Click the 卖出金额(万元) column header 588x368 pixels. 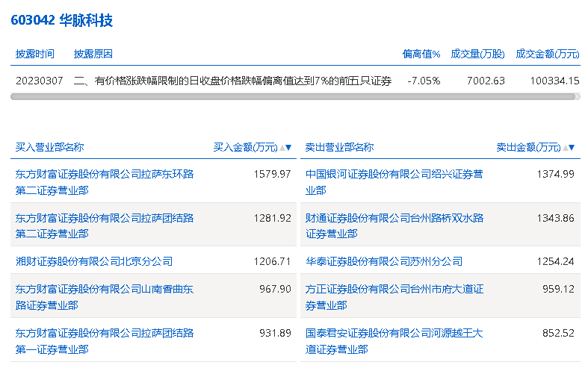point(529,147)
